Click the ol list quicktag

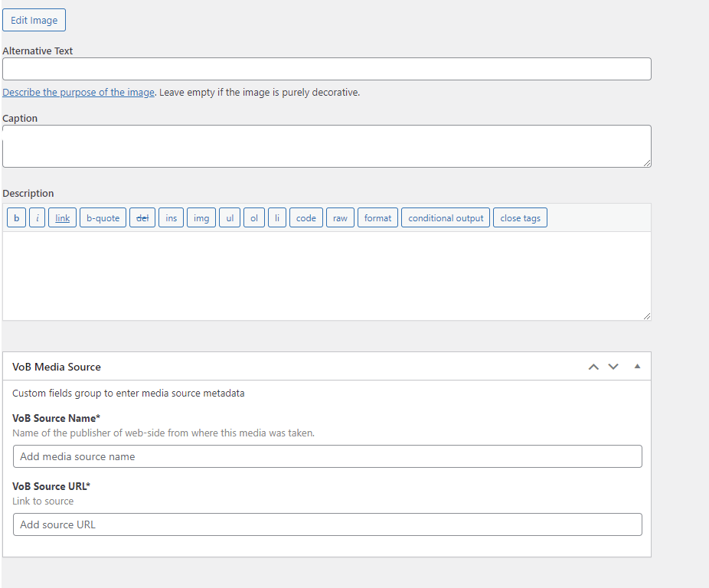point(254,217)
